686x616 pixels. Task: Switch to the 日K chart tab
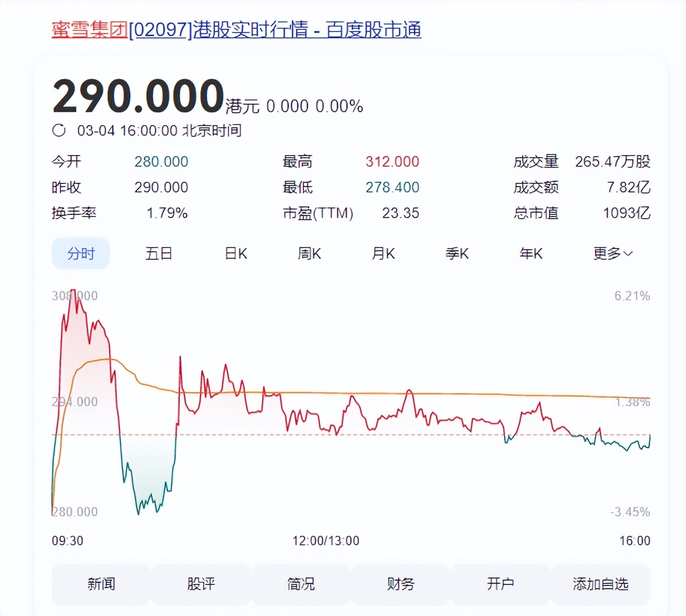236,253
